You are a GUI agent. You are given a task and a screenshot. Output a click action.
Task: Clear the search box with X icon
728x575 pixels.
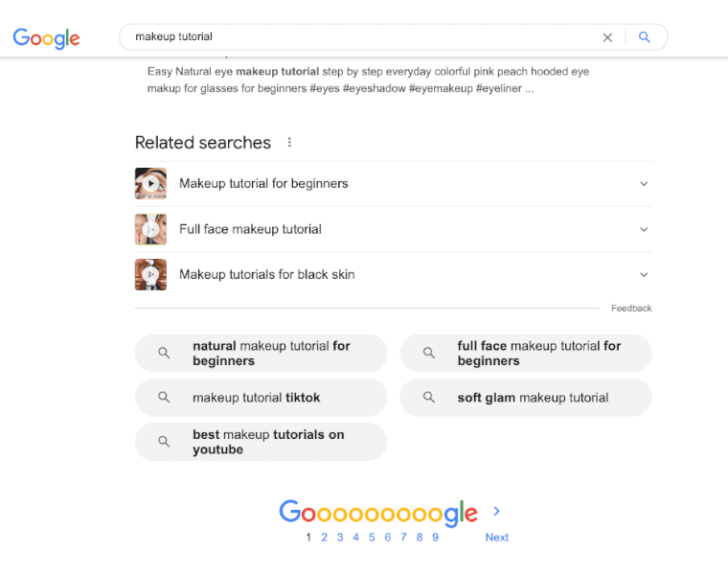pyautogui.click(x=607, y=37)
